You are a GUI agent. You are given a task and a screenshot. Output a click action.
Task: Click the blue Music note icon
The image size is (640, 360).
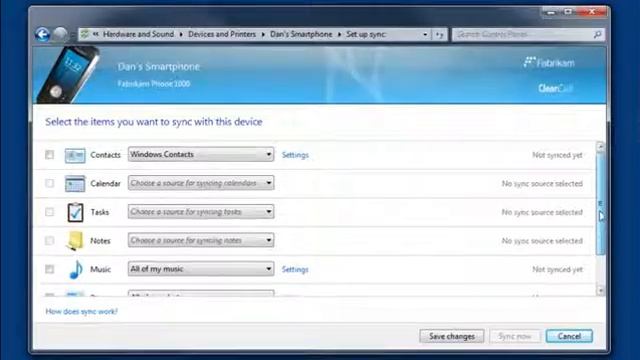(x=76, y=269)
